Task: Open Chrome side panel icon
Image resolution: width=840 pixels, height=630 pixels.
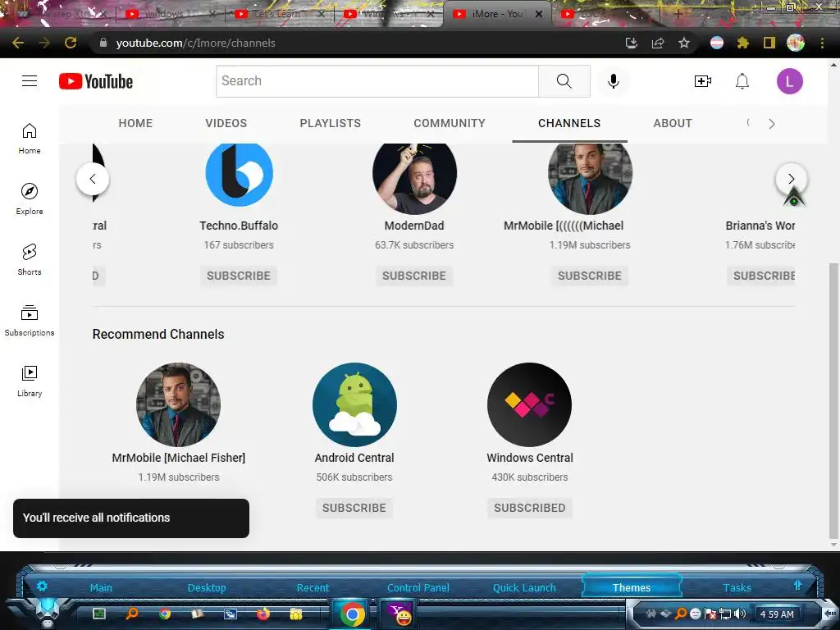Action: click(x=769, y=43)
